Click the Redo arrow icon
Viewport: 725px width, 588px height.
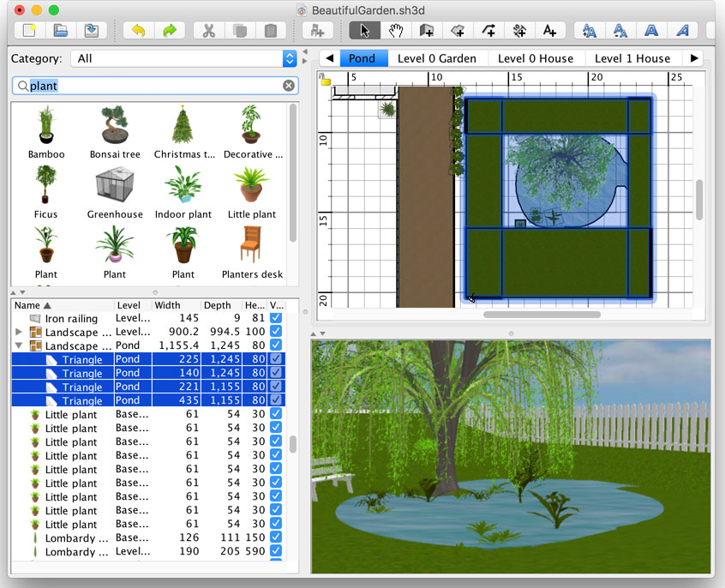(169, 31)
